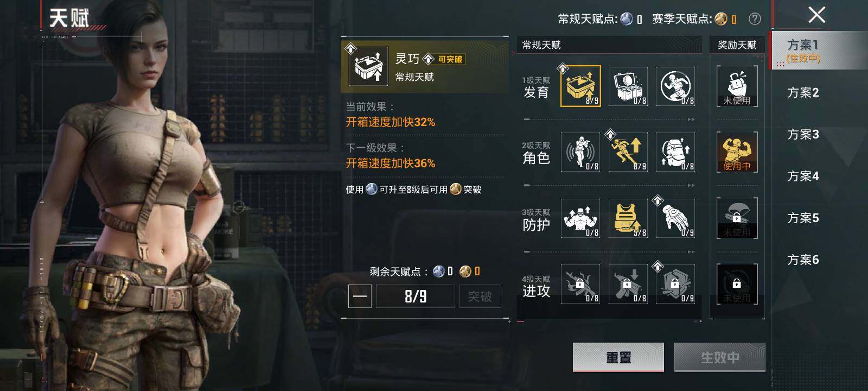Switch to 方案2 loadout tab
Viewport: 868px width, 391px height.
803,92
